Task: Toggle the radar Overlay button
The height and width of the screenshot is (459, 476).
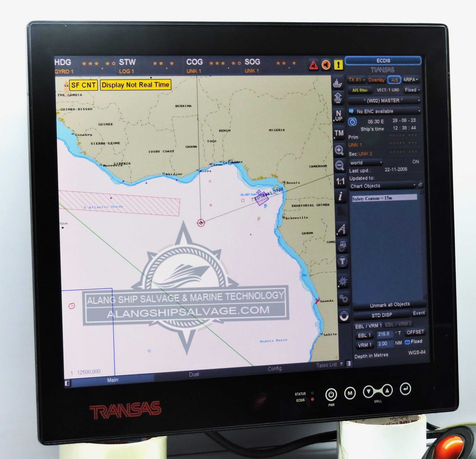Action: 376,80
